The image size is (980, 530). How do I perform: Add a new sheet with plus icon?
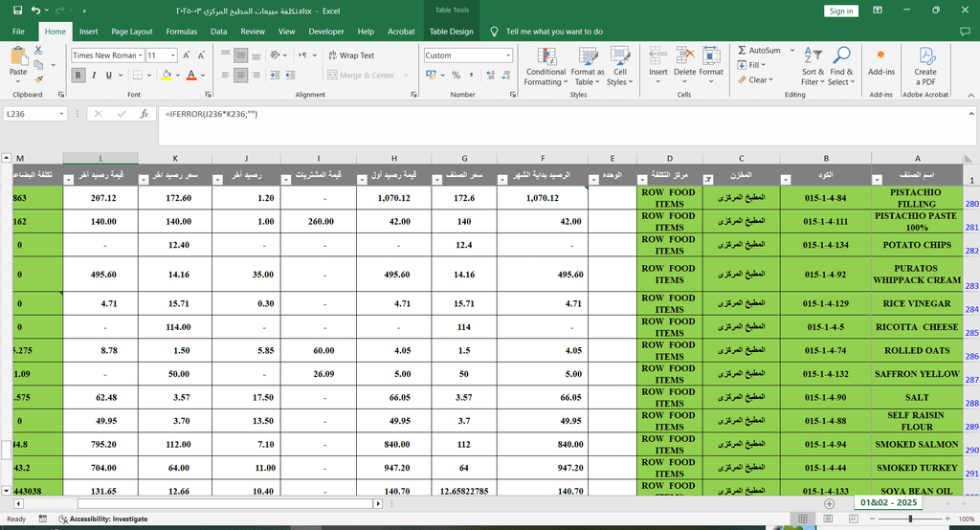[x=830, y=503]
